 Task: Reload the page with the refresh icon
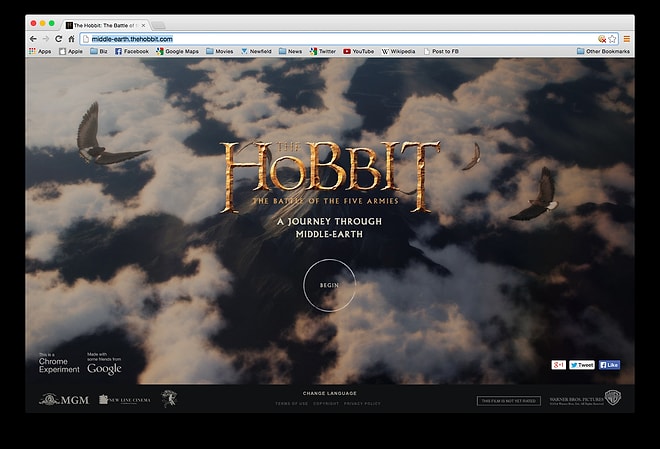59,39
